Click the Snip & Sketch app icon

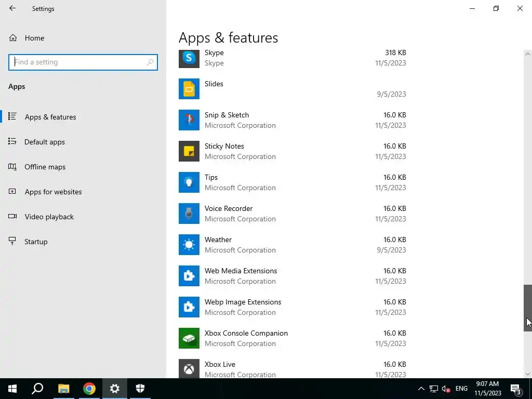[189, 120]
